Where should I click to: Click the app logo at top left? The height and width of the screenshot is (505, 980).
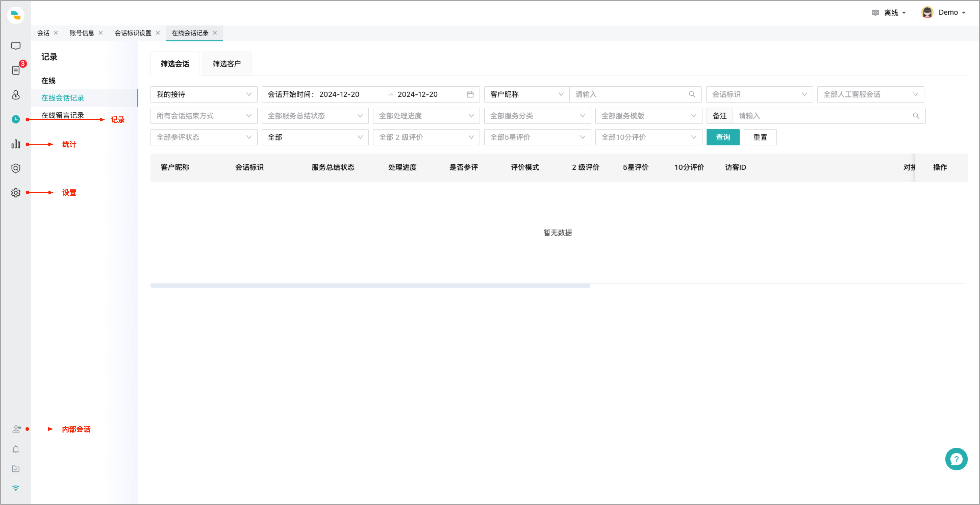(16, 15)
